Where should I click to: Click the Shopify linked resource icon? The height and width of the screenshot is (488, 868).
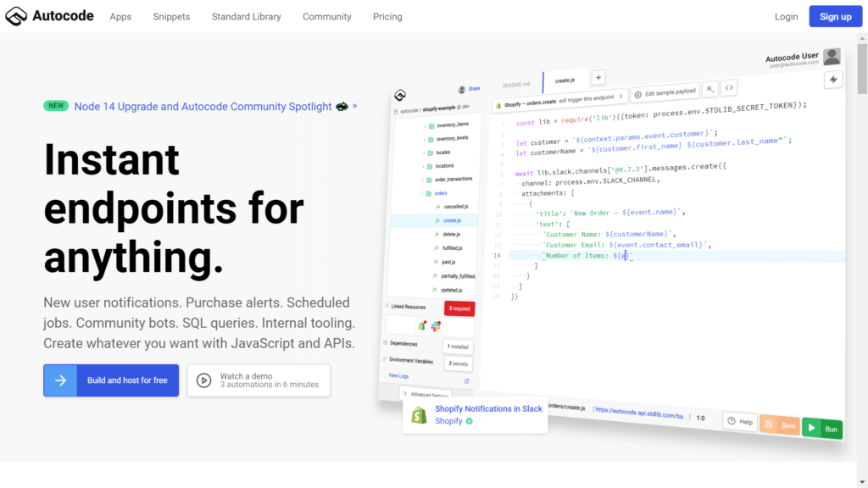click(422, 326)
